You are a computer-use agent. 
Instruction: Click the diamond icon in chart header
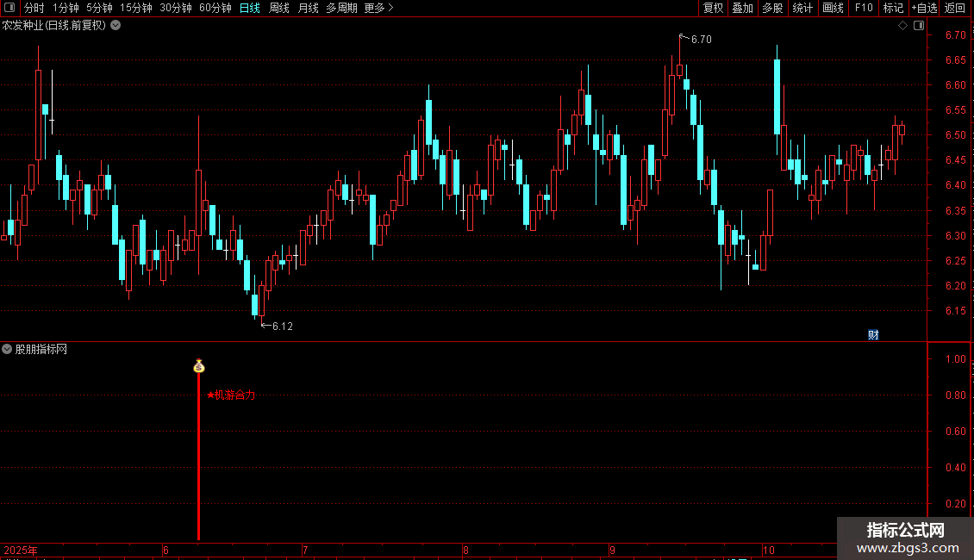[x=902, y=26]
